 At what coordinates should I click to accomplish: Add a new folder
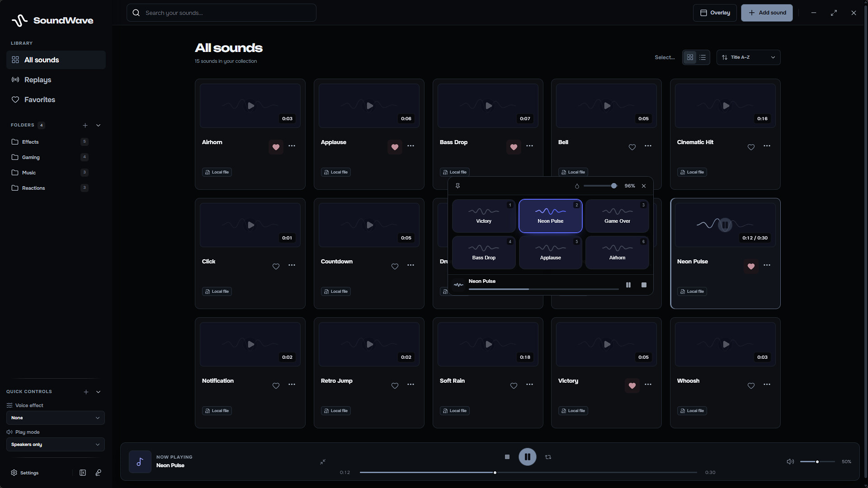tap(85, 125)
